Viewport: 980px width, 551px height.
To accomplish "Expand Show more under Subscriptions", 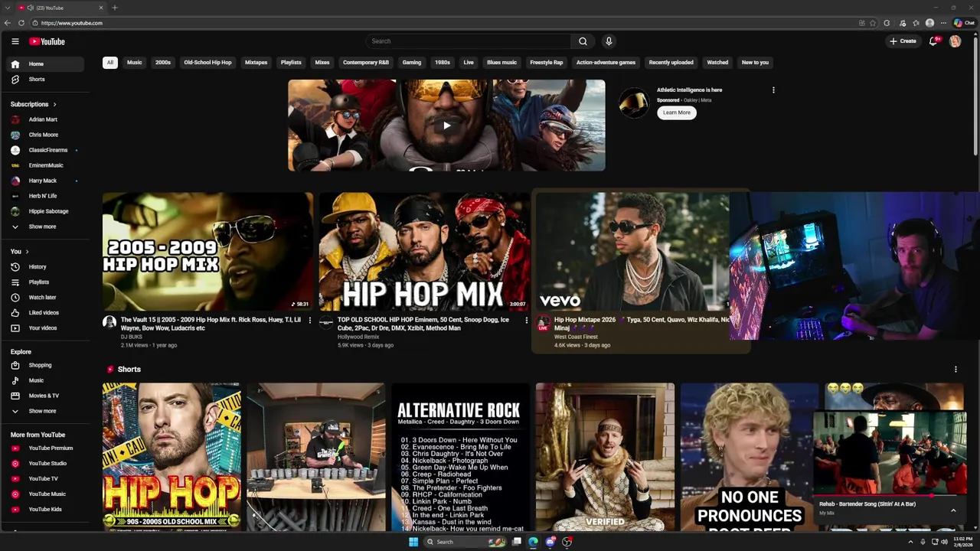I will coord(45,227).
